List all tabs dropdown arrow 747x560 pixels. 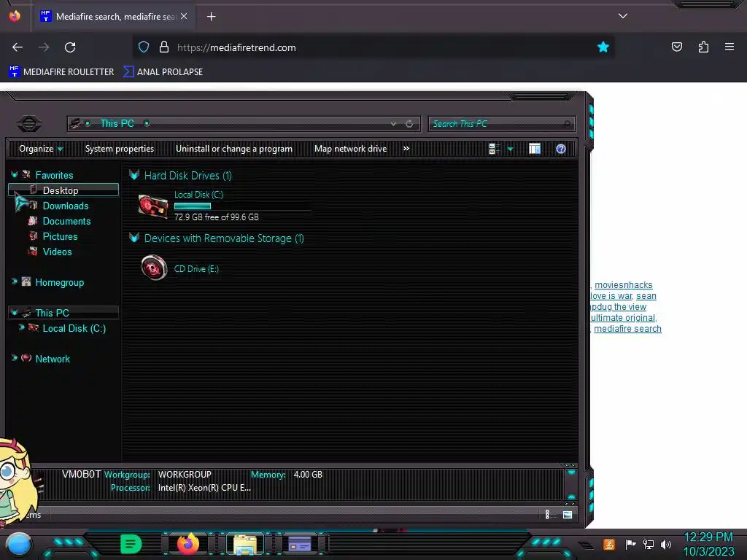623,16
